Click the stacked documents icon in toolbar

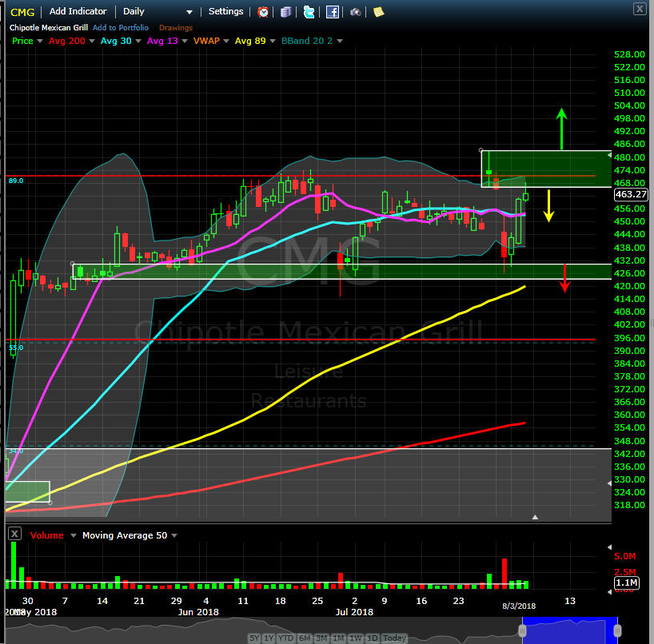286,12
